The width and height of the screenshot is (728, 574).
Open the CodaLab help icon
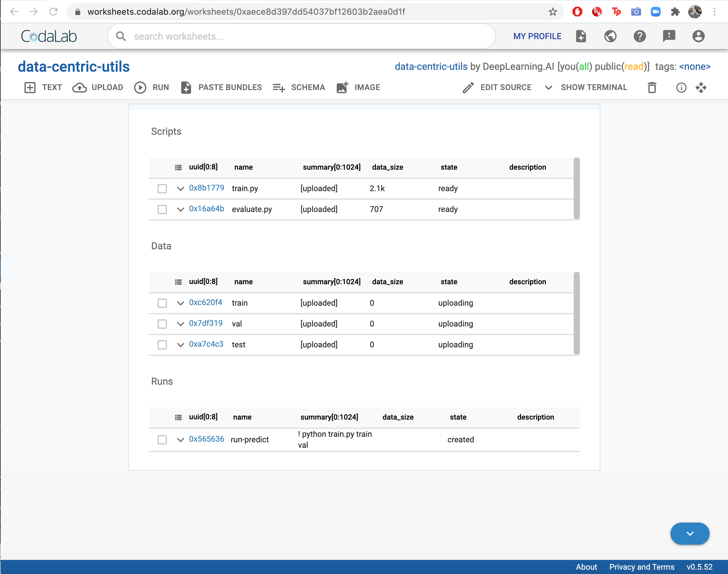[640, 36]
